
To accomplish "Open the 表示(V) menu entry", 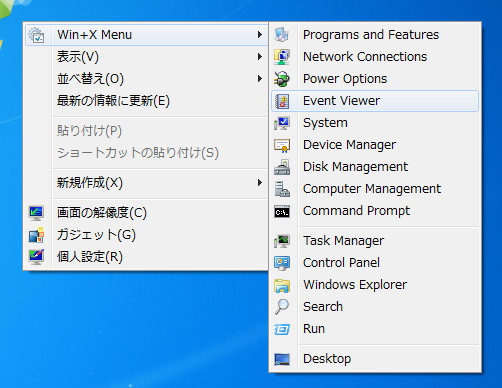I will click(147, 57).
